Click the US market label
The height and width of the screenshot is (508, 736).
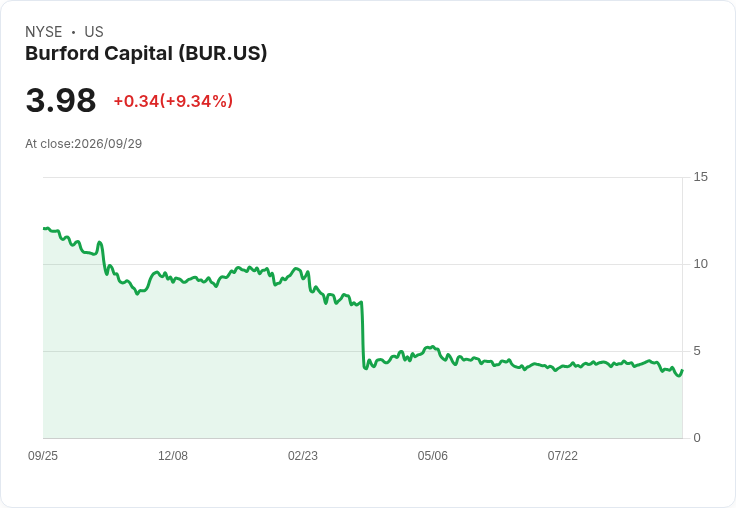pos(94,32)
